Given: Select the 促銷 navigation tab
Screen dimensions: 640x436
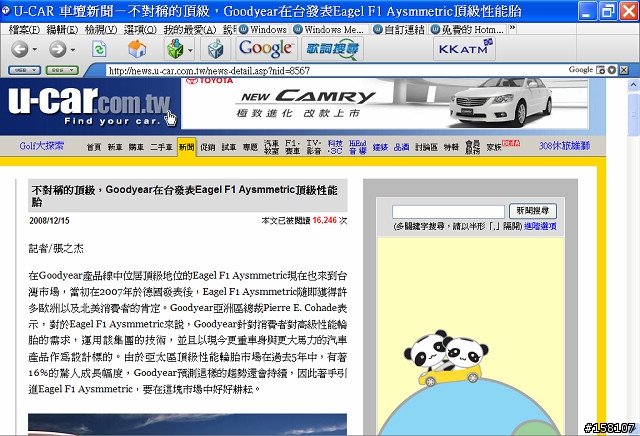Looking at the screenshot, I should (207, 147).
